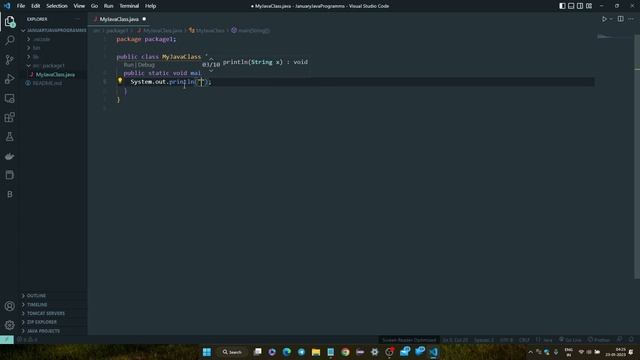
Task: Expand the TIMELINE section
Action: click(53, 304)
